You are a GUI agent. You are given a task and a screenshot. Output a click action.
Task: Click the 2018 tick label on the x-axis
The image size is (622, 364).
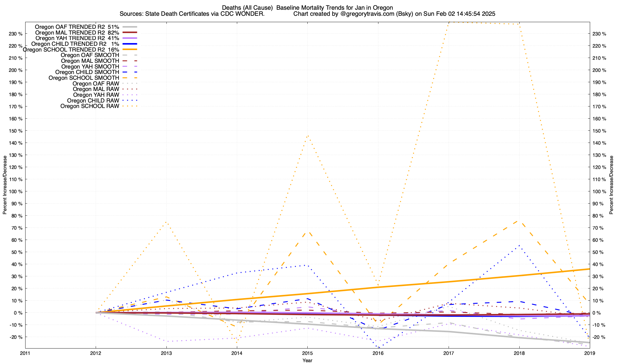(519, 353)
